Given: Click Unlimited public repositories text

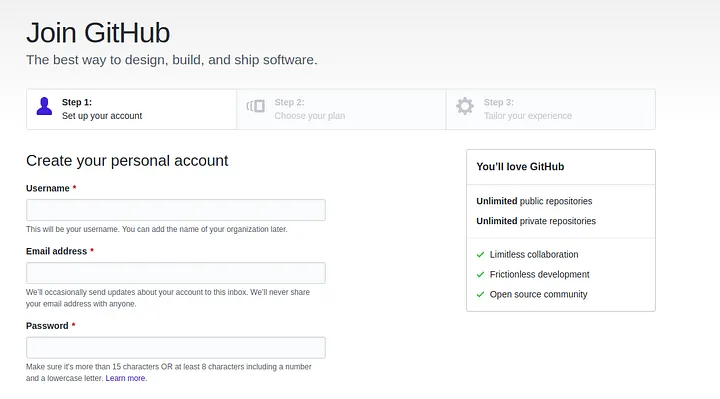Looking at the screenshot, I should 534,201.
